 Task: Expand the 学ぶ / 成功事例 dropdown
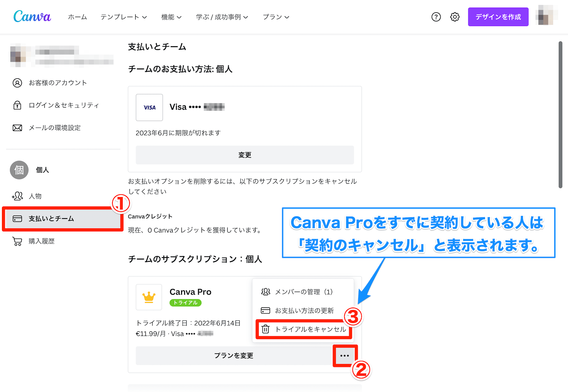pos(222,17)
